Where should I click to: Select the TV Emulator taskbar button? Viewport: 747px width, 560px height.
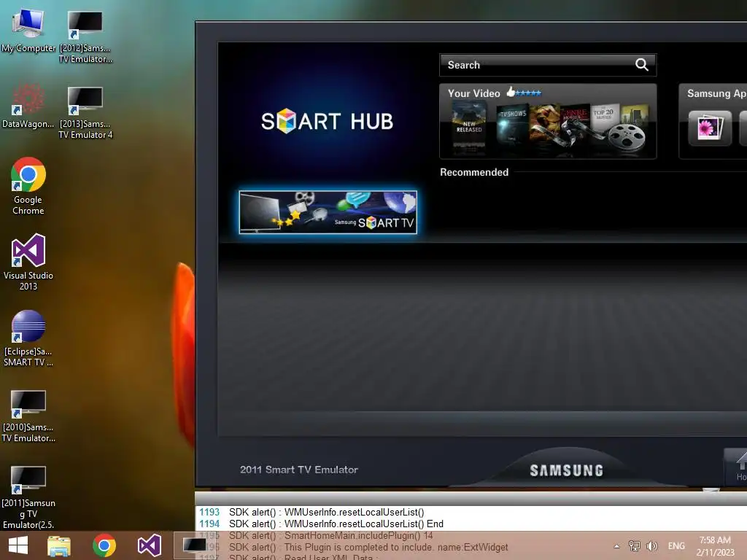(195, 545)
